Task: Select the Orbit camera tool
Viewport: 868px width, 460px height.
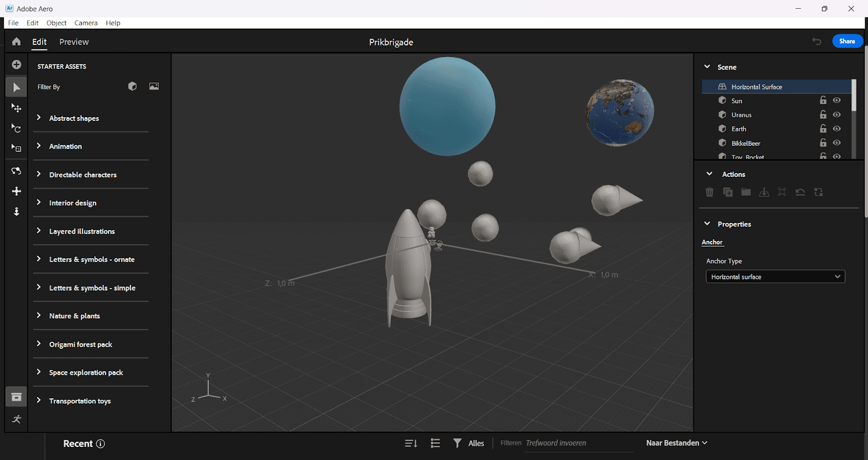Action: point(16,171)
